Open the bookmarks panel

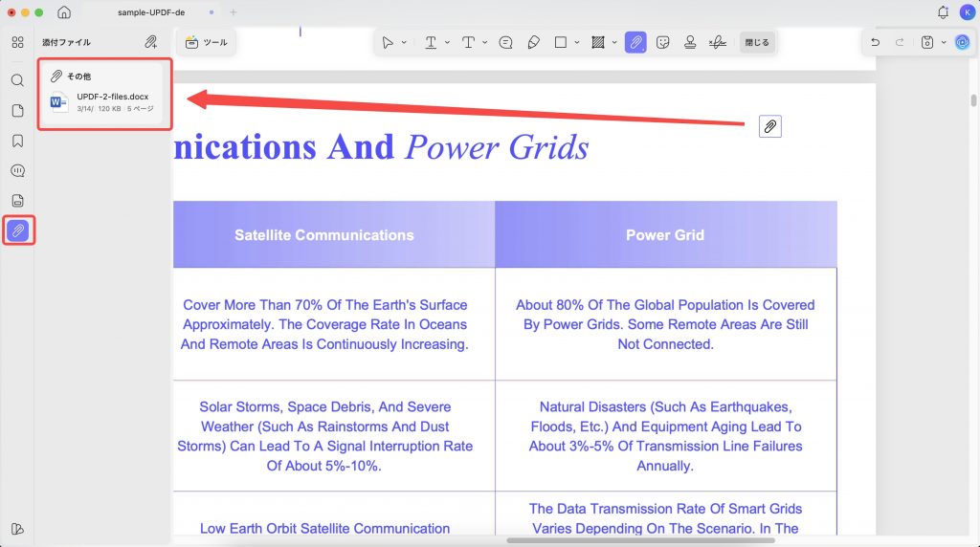[x=17, y=141]
